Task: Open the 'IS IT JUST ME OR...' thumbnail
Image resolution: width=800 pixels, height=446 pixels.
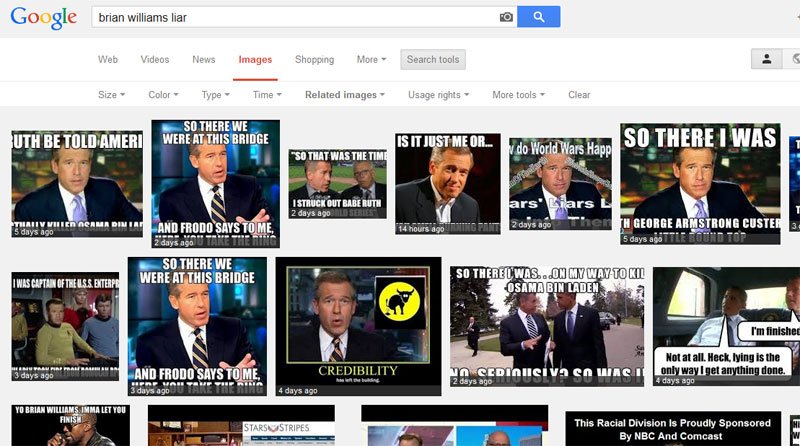Action: click(x=448, y=184)
